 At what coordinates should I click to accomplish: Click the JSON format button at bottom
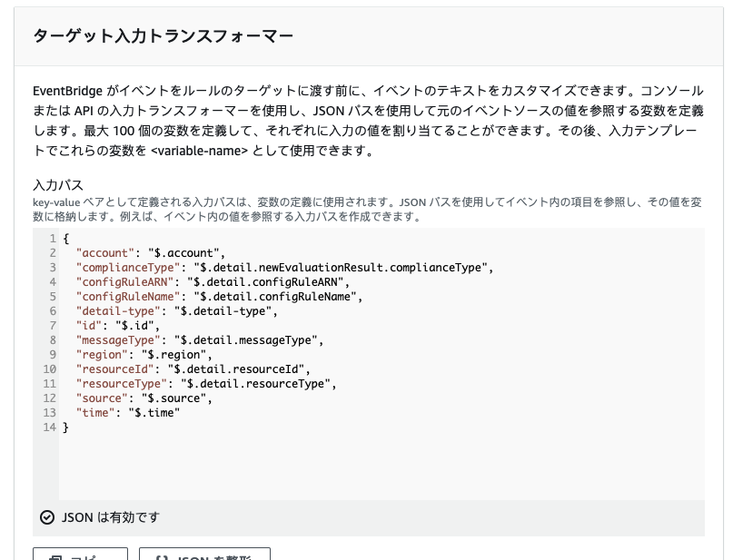pos(204,554)
